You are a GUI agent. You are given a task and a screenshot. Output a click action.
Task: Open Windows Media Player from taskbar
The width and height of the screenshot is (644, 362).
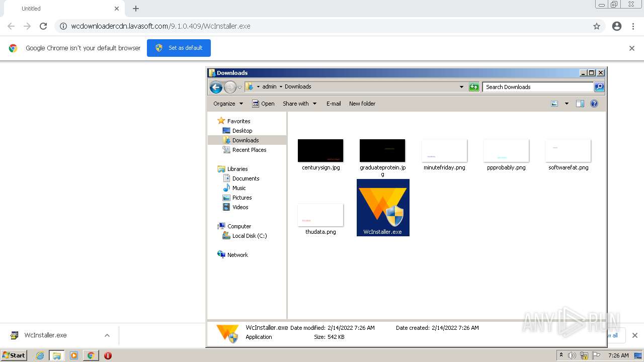point(74,355)
